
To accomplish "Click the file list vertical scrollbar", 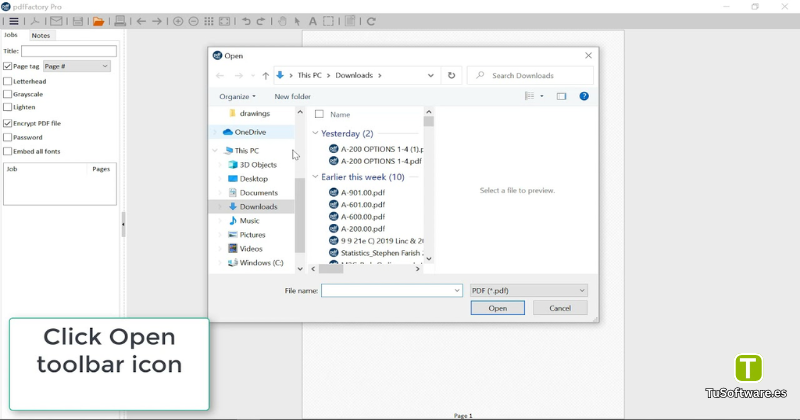I will coord(429,185).
